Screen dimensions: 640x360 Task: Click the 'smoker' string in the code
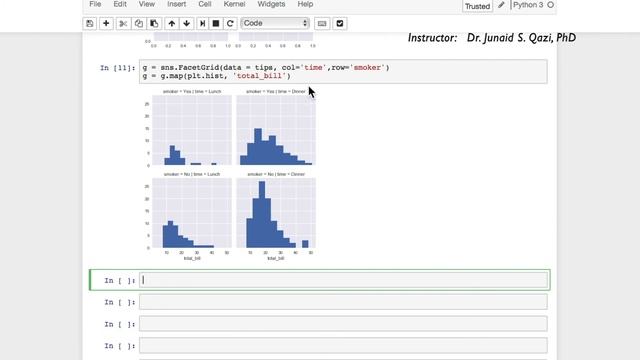(367, 67)
